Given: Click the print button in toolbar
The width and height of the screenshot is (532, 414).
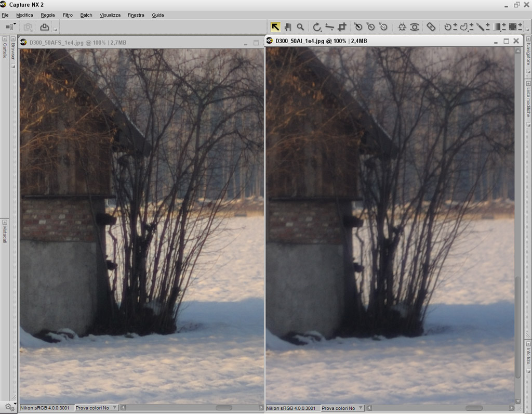Looking at the screenshot, I should coord(45,27).
